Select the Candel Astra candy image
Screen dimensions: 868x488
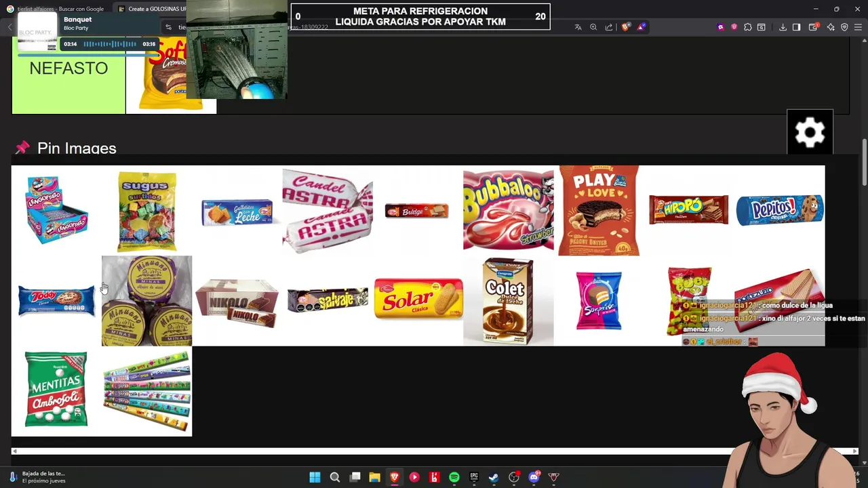[x=328, y=211]
